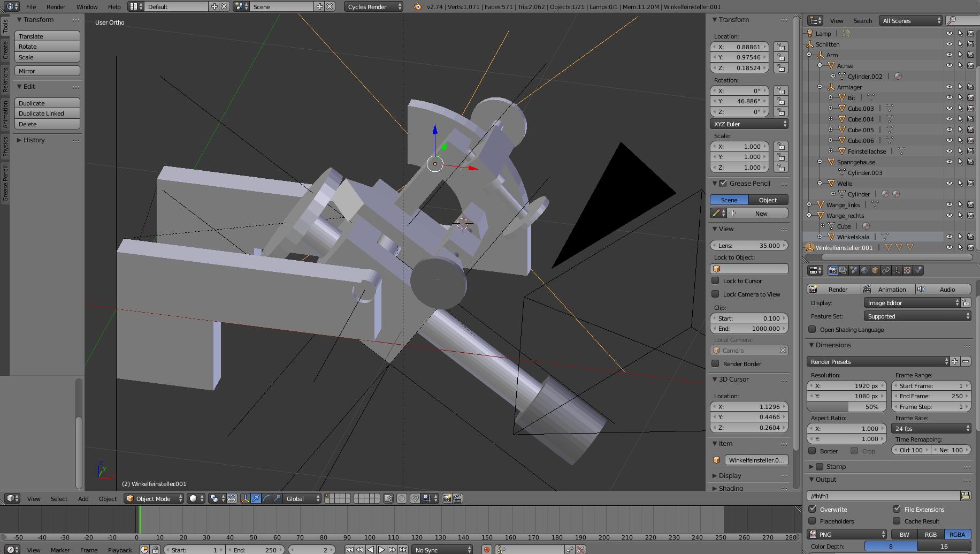The height and width of the screenshot is (554, 980).
Task: Enable the Scale manipulator icon
Action: click(x=277, y=498)
